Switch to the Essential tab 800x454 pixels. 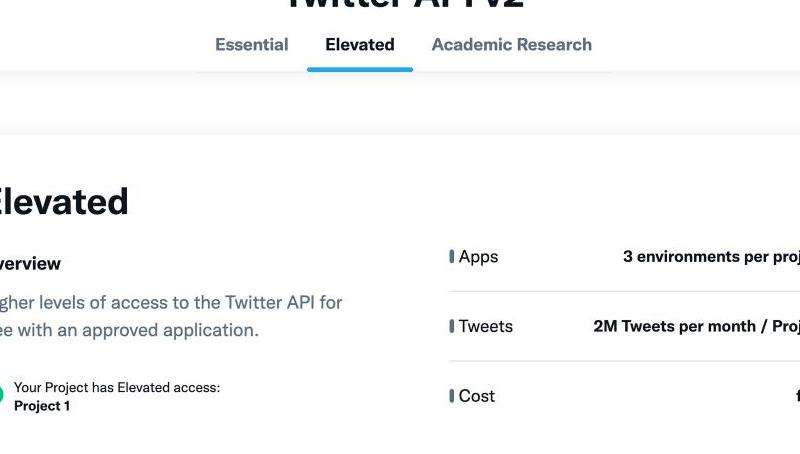(252, 45)
